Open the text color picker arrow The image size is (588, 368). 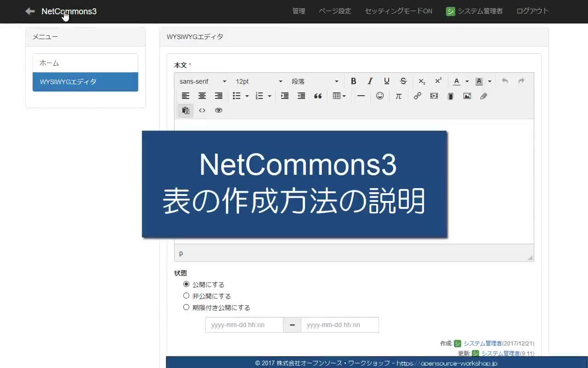click(467, 81)
